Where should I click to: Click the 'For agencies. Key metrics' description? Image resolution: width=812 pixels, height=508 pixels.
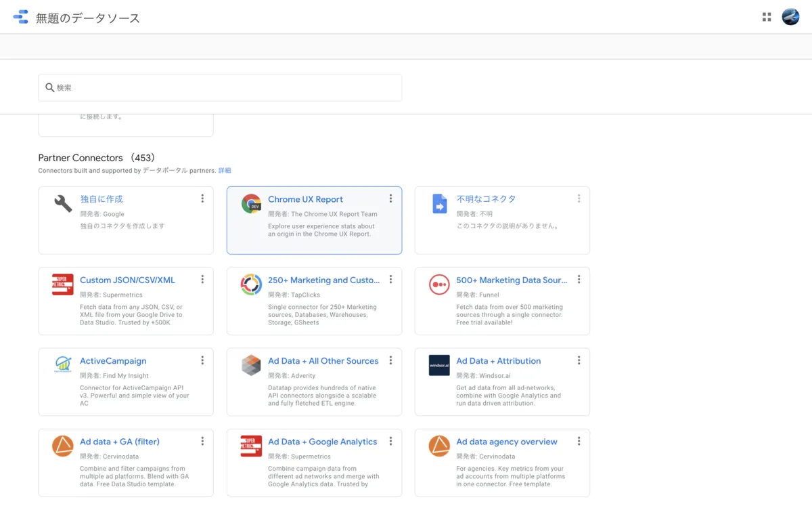pos(510,476)
